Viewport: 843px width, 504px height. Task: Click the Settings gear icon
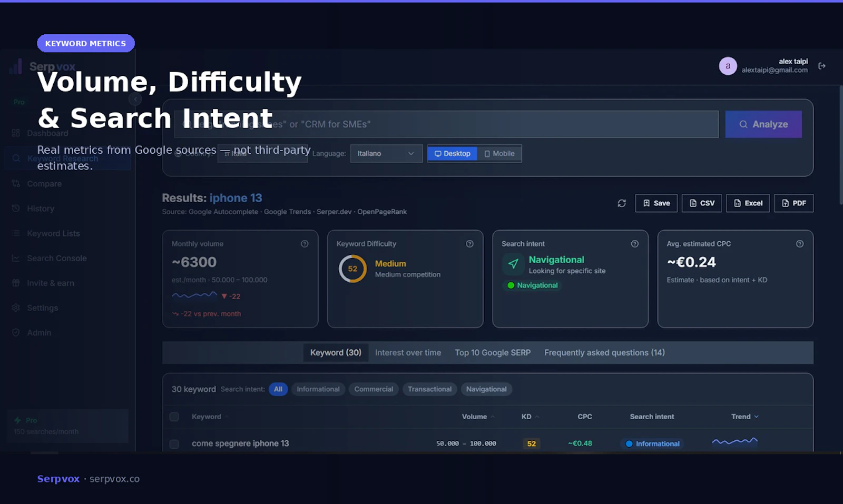(16, 308)
